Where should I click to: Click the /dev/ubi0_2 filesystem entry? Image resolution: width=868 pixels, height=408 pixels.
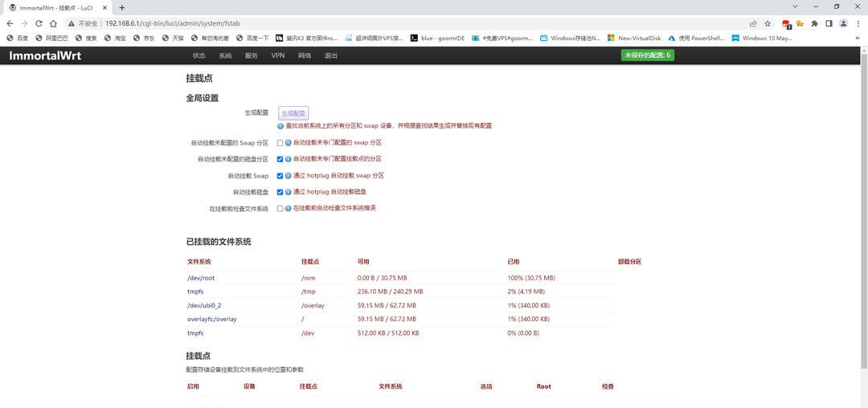tap(204, 305)
